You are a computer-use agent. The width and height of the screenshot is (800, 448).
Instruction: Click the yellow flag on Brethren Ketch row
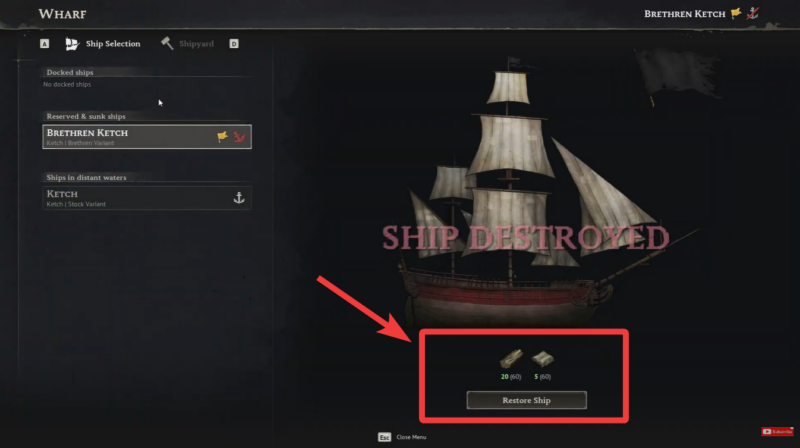pyautogui.click(x=222, y=136)
